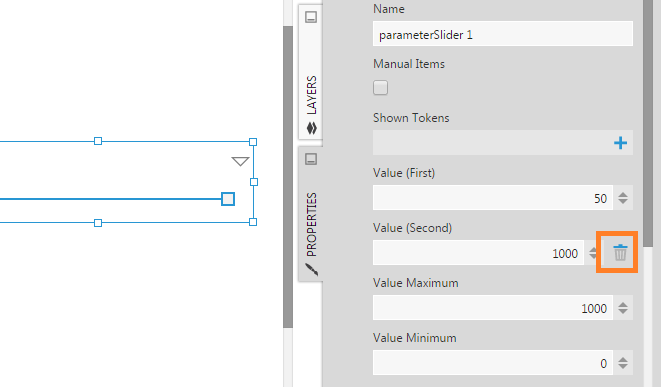Decrease Value Minimum using down arrow

click(x=623, y=366)
